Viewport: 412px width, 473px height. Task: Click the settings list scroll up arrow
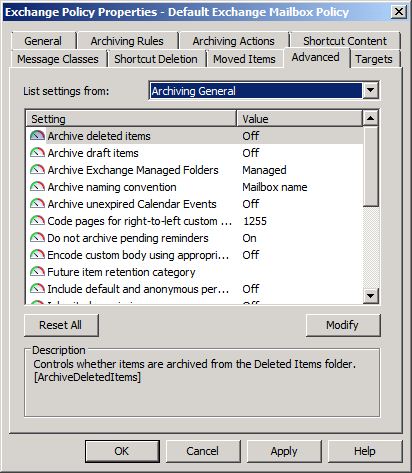(x=371, y=118)
